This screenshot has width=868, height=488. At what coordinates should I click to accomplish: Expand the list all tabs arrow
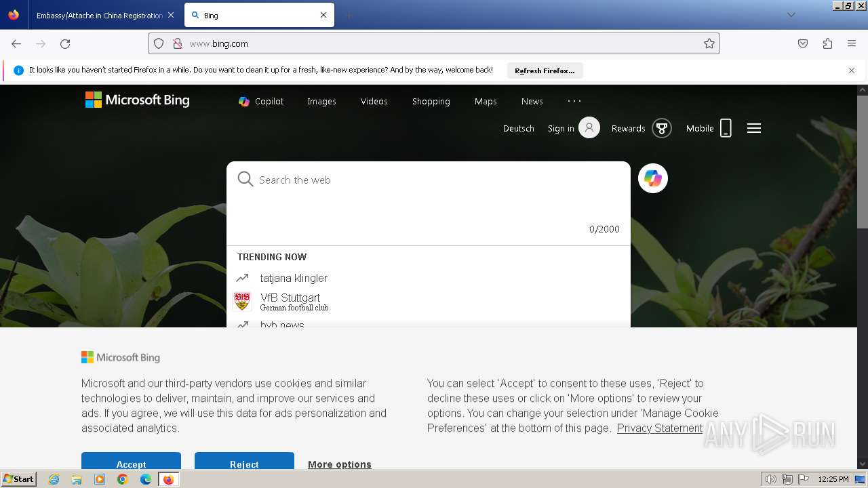click(x=791, y=15)
